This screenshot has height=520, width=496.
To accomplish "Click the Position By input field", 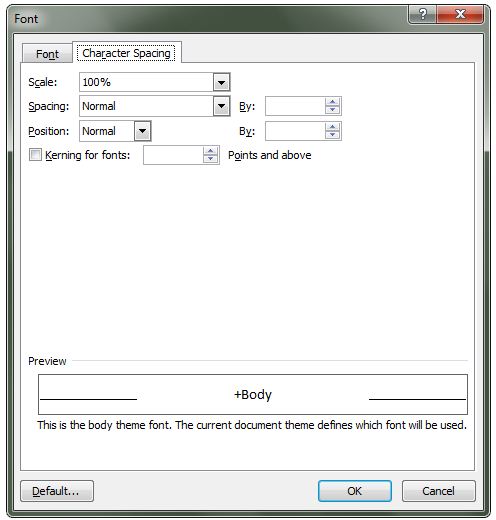I will [x=295, y=131].
